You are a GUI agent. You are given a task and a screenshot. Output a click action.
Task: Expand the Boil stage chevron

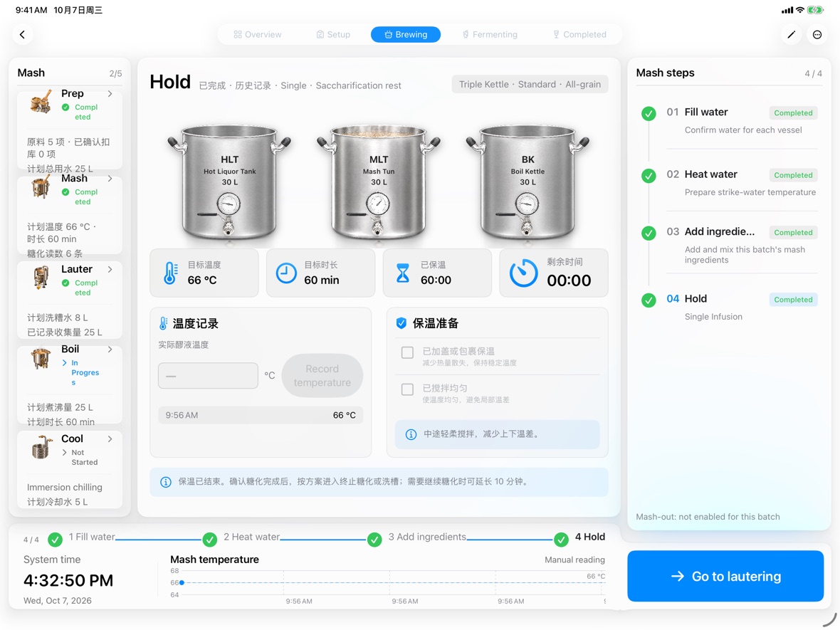coord(110,350)
